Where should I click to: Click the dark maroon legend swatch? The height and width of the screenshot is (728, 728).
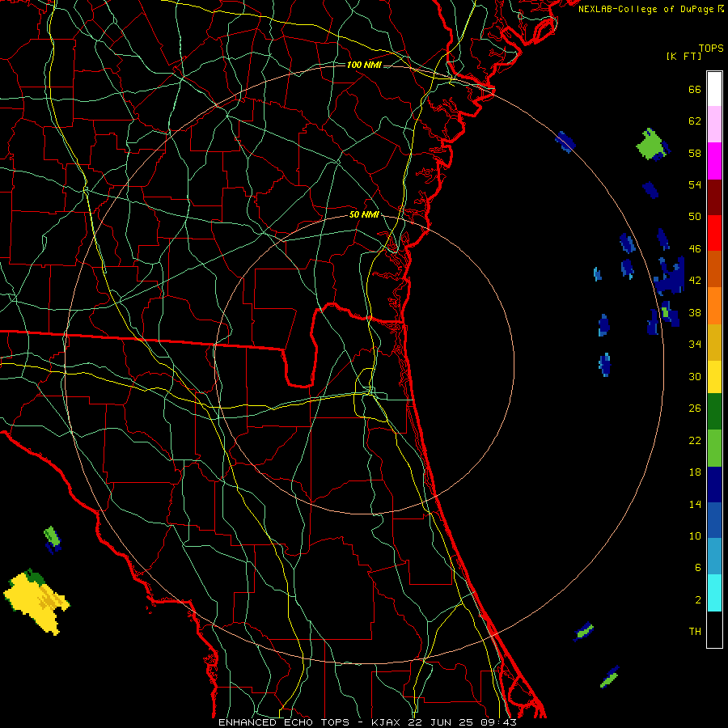714,197
